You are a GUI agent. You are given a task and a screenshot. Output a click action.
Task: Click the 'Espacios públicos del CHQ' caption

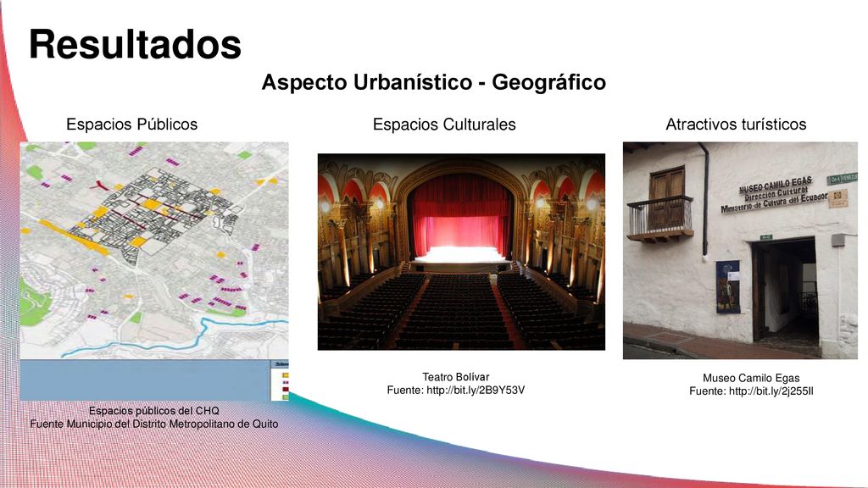pos(154,411)
